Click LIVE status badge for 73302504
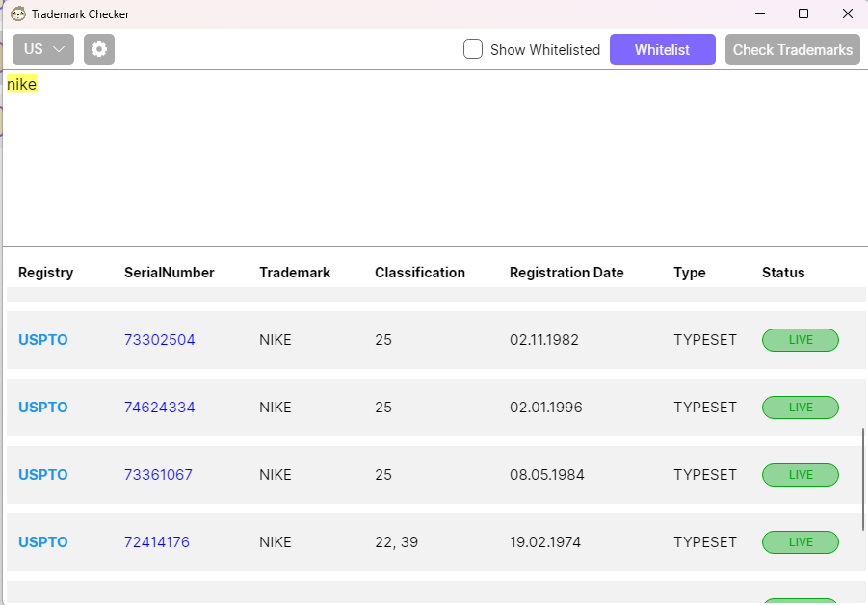 (x=801, y=340)
